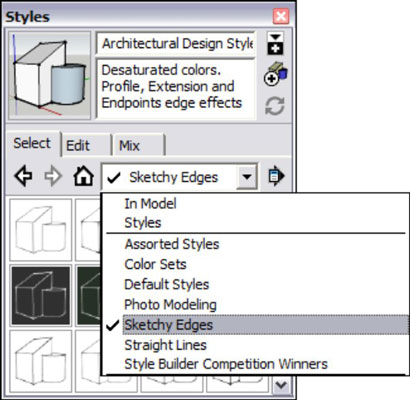This screenshot has width=410, height=400.
Task: Toggle the secondary selection pane icon
Action: tap(275, 43)
